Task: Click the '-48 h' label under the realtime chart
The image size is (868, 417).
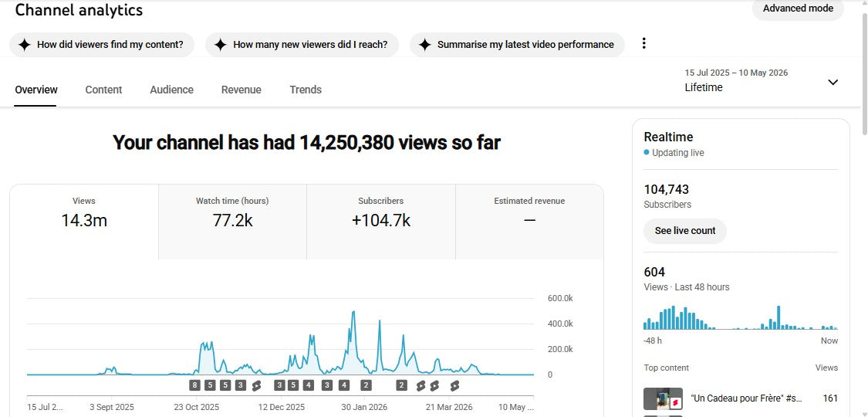Action: (653, 341)
